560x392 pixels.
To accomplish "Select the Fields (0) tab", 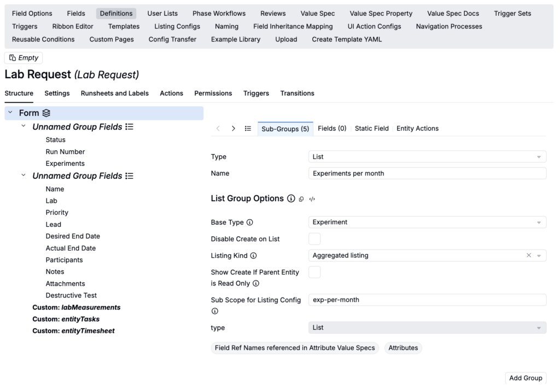I will click(x=332, y=128).
